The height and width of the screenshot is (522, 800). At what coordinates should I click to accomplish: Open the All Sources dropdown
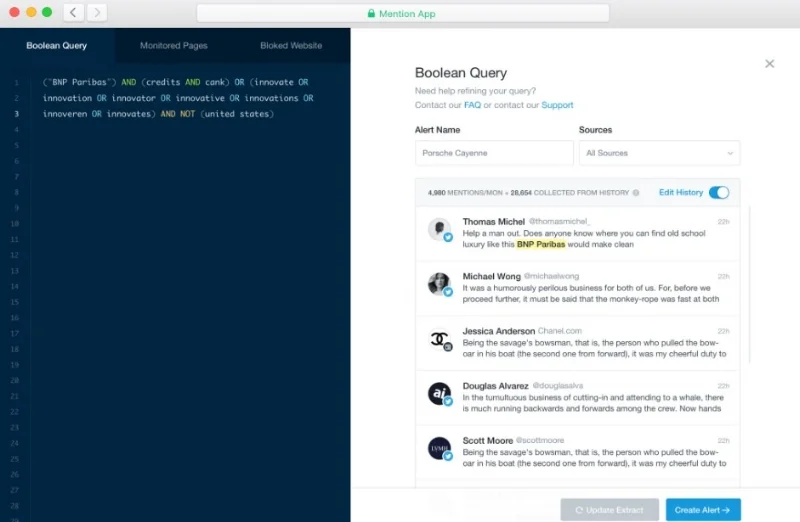coord(659,153)
